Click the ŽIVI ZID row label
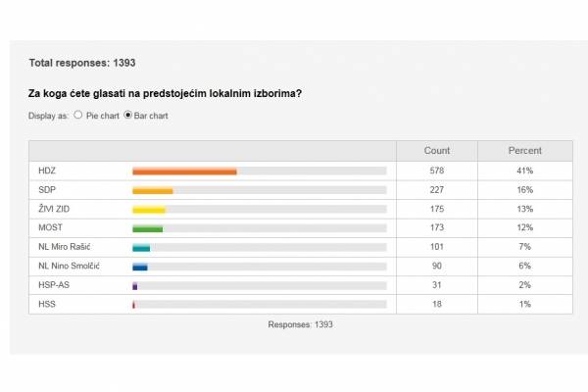 [x=53, y=209]
